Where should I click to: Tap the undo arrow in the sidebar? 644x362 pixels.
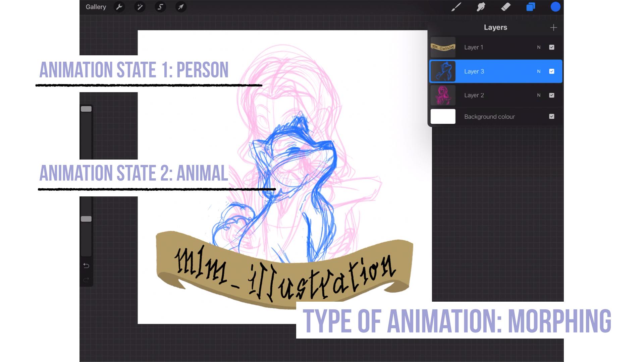click(x=86, y=265)
